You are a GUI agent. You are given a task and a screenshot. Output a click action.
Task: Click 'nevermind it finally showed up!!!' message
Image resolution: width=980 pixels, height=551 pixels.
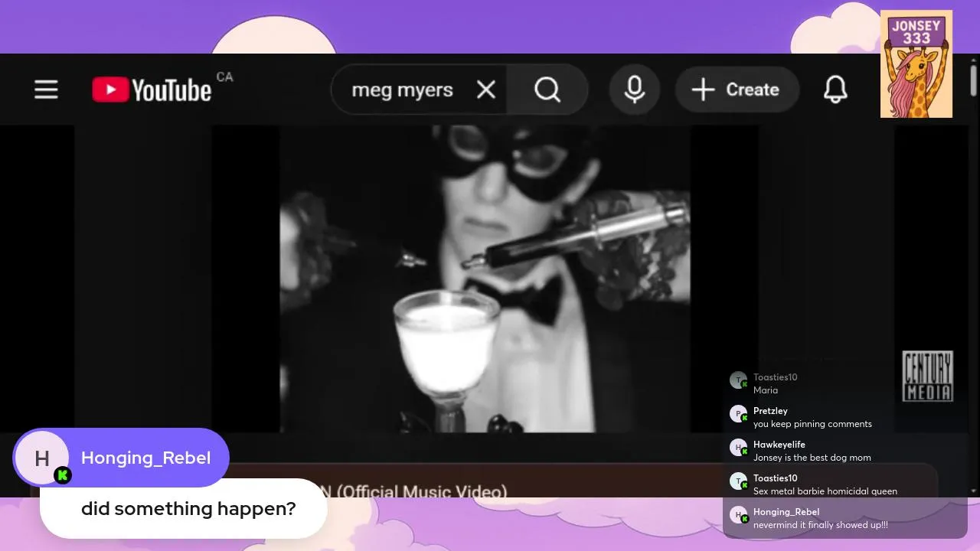pos(821,525)
